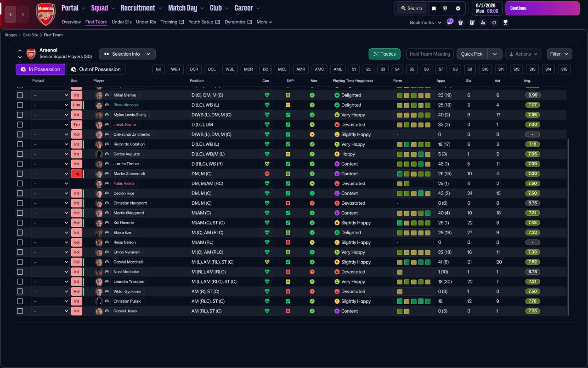Click Jakub Kiwior's Trn status badge
Screen dimensions: 588x368
coord(76,125)
